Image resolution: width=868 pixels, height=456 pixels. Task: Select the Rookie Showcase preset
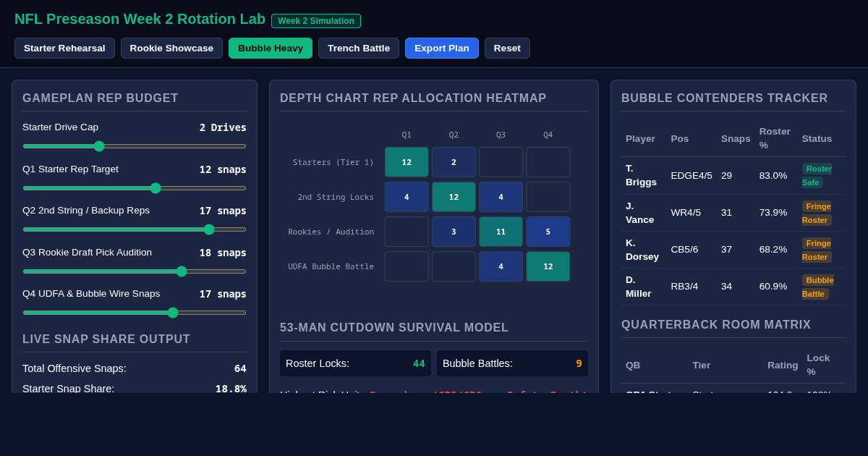tap(171, 48)
